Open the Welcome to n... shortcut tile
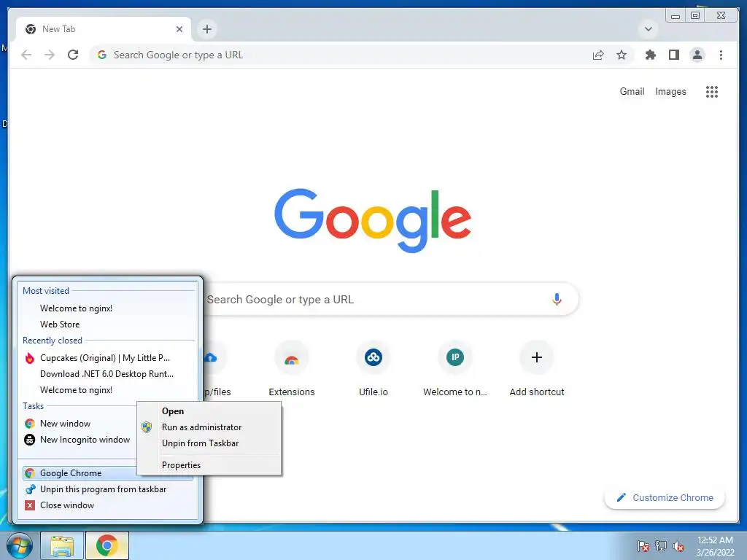 [455, 369]
